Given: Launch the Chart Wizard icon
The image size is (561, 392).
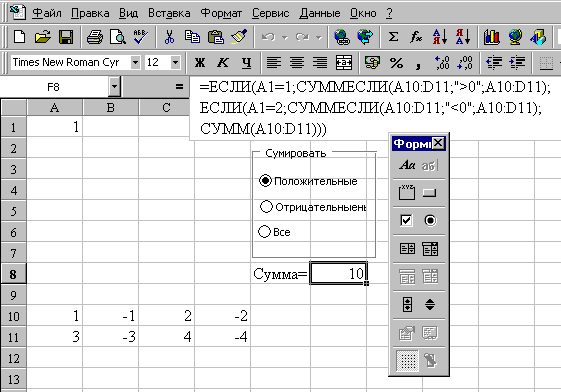Looking at the screenshot, I should point(492,37).
